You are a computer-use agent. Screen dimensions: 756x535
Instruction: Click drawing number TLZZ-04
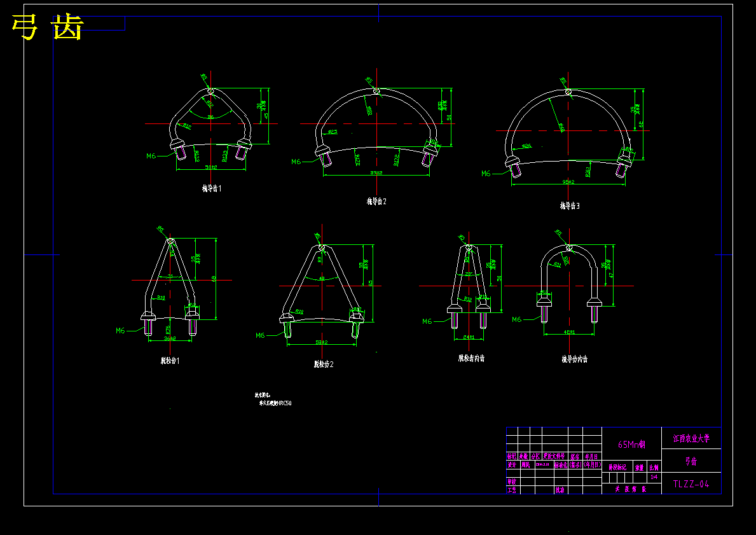[691, 484]
